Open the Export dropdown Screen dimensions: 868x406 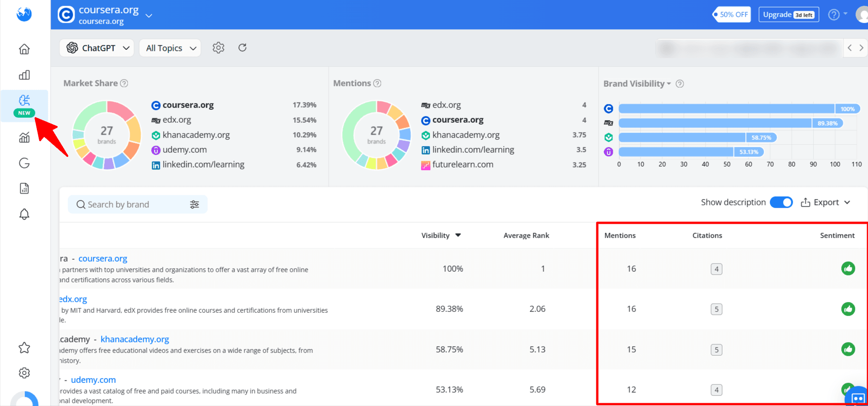pyautogui.click(x=826, y=203)
